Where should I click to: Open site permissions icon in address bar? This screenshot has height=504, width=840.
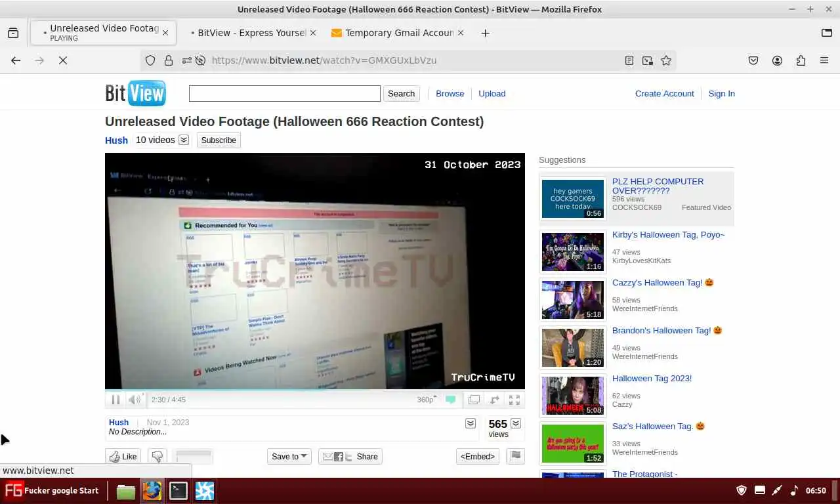[x=187, y=60]
